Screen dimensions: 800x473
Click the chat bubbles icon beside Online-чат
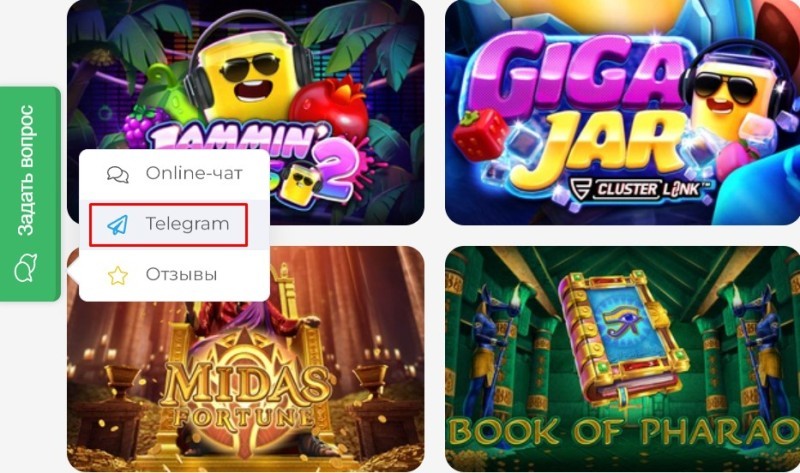[118, 174]
